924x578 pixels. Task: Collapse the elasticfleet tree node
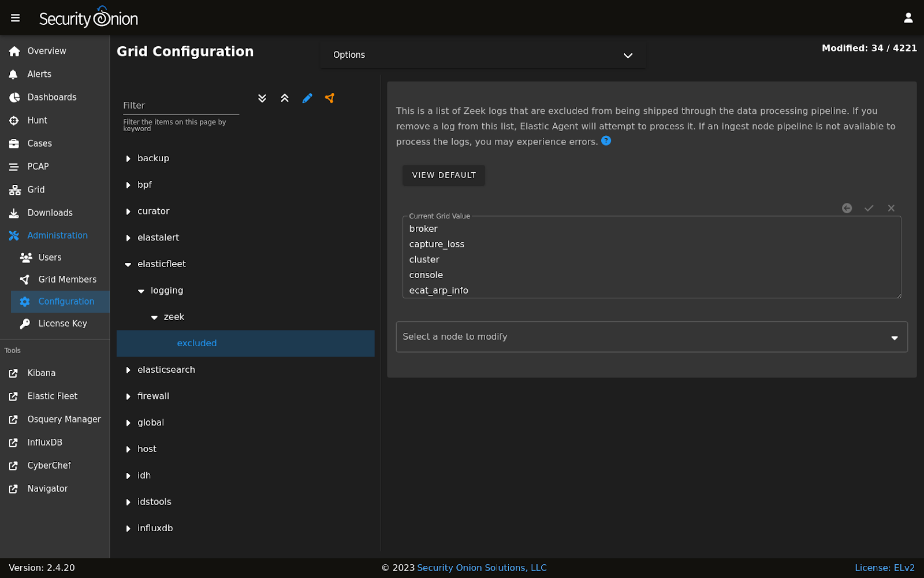point(128,265)
